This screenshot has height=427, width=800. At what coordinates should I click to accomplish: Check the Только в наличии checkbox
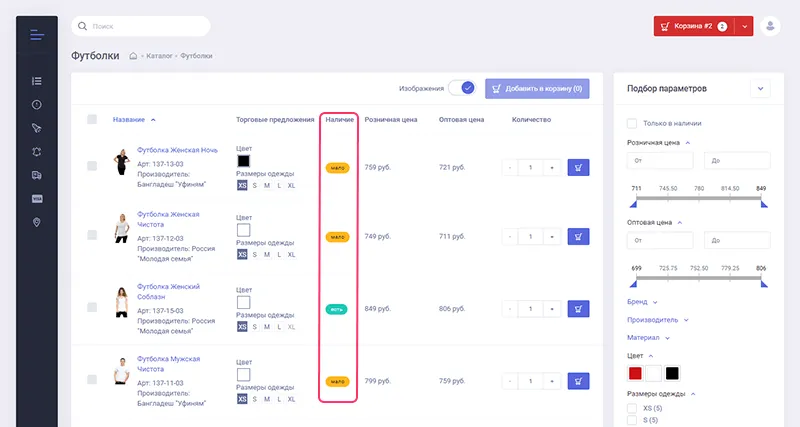point(632,123)
